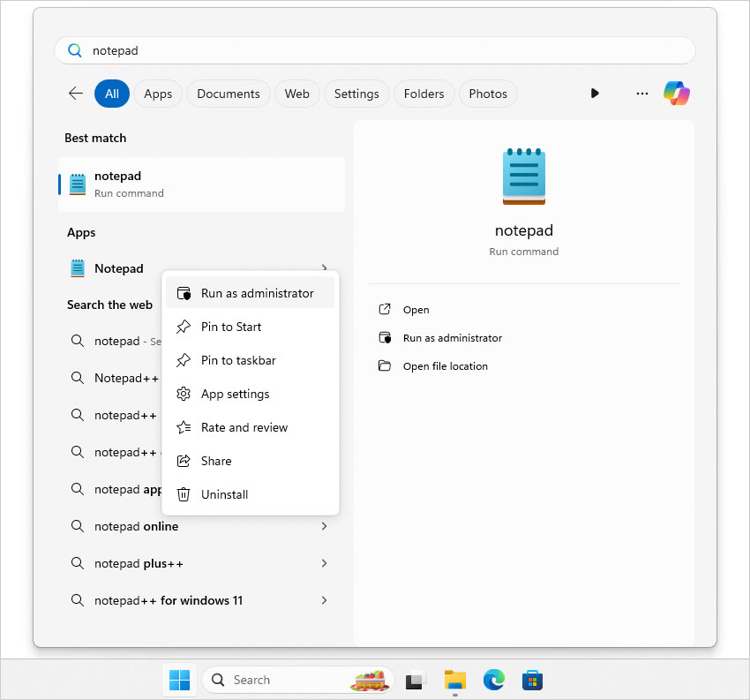Launch Microsoft Edge from the taskbar

pos(493,680)
